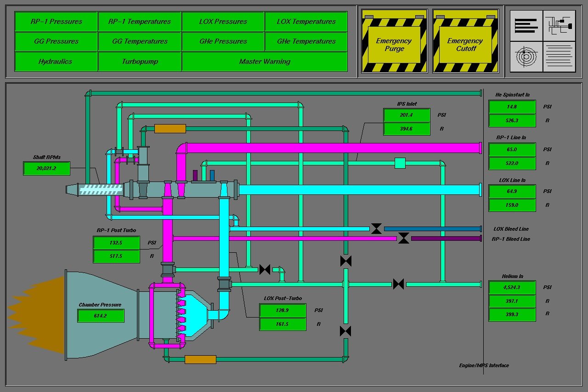588x392 pixels.
Task: Select the Turbopump button
Action: [140, 62]
